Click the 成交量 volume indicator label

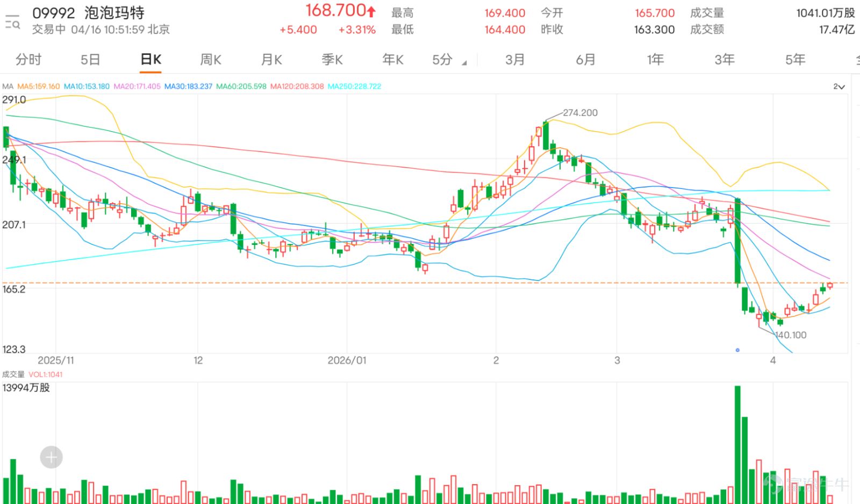tap(13, 375)
